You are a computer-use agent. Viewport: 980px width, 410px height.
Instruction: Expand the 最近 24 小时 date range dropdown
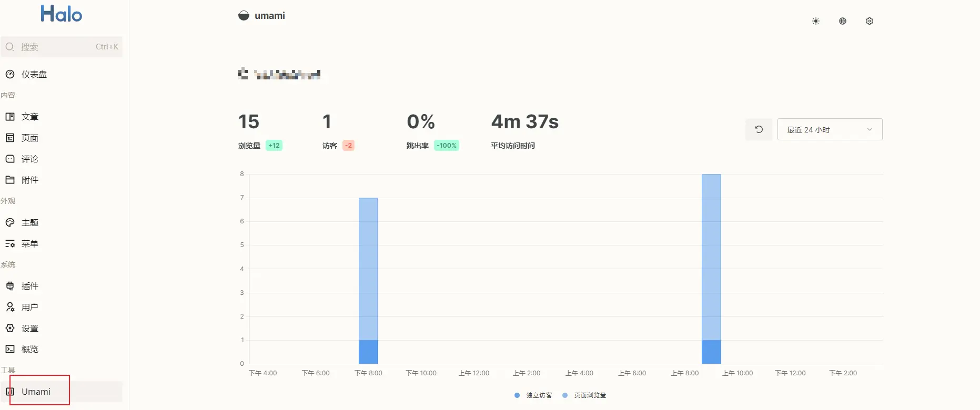point(830,129)
